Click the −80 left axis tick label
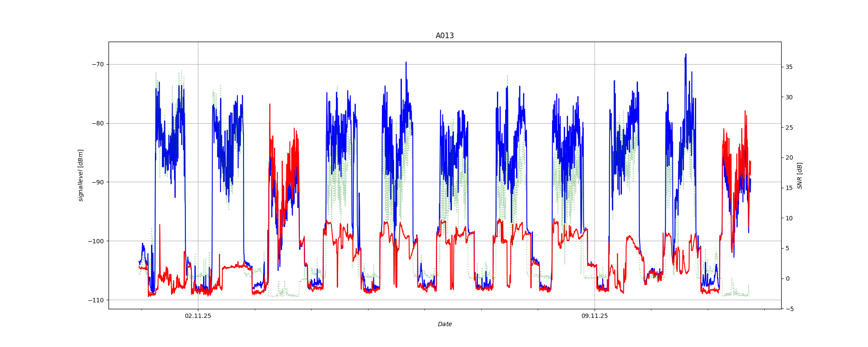Screen dimensions: 868x347 (x=97, y=123)
